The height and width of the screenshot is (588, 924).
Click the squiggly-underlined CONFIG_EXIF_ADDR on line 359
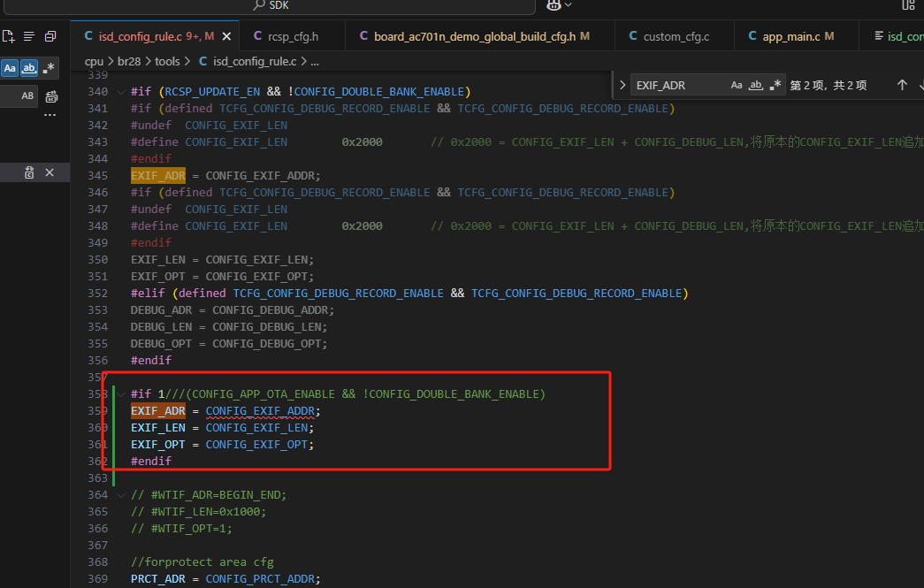pyautogui.click(x=260, y=411)
